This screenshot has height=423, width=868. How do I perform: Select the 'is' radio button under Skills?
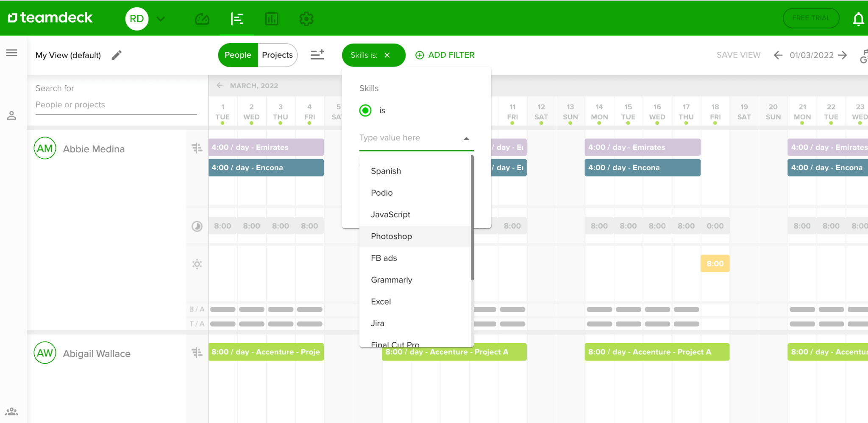tap(365, 110)
